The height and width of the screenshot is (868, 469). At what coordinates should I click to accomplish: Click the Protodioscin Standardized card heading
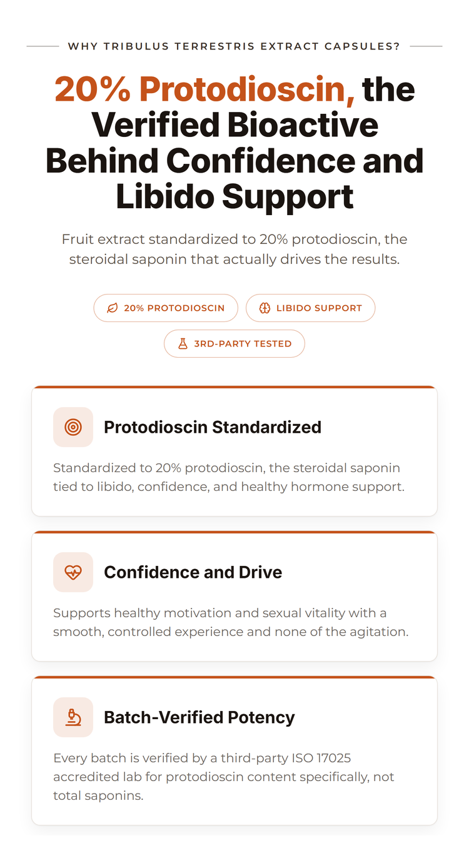[213, 427]
